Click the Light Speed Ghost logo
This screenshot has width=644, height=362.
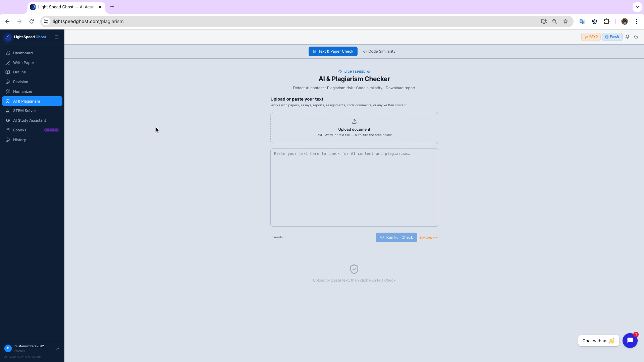25,37
